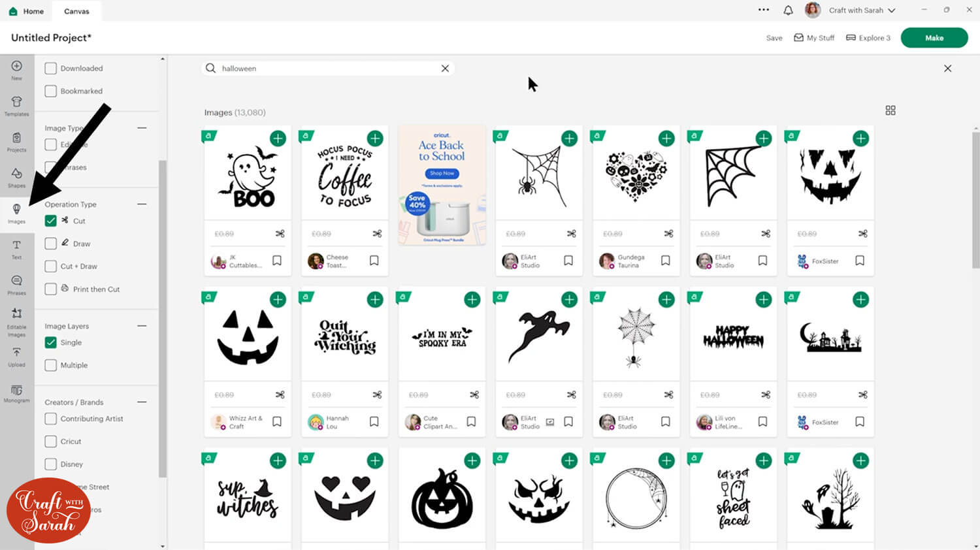Click the image results vertical scrollbar
Image resolution: width=980 pixels, height=550 pixels.
tap(976, 201)
